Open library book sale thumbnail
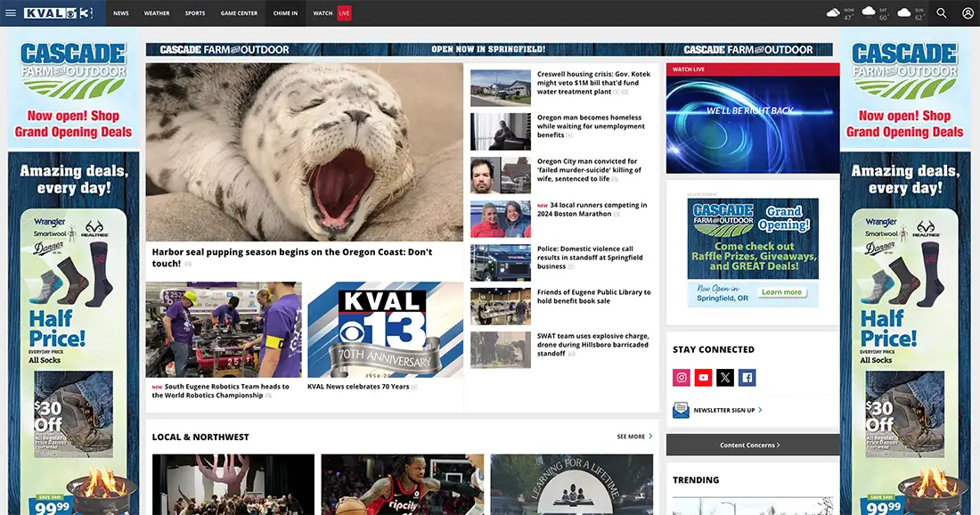This screenshot has height=515, width=980. coord(501,307)
